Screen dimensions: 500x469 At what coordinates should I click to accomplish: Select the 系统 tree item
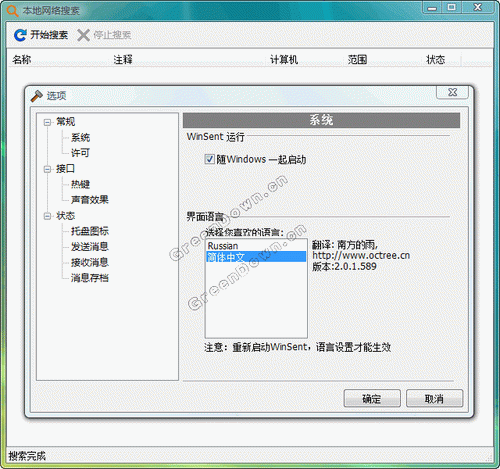pos(80,137)
